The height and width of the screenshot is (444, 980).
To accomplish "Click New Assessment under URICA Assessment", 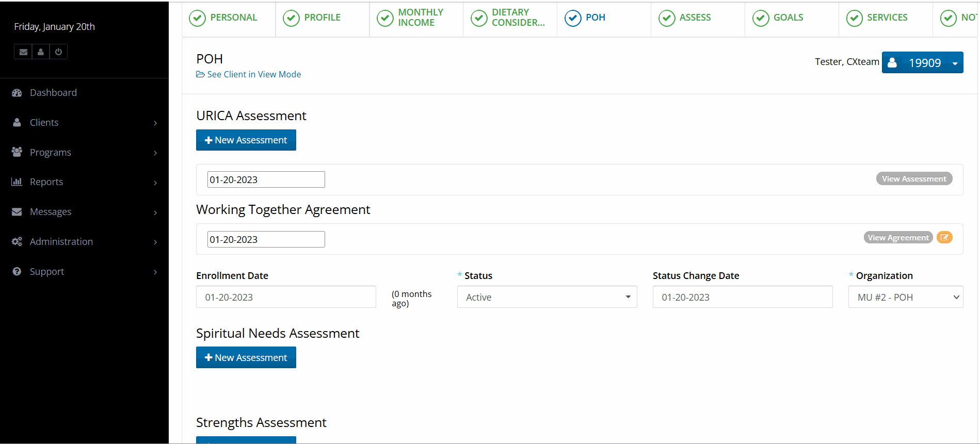I will pos(246,140).
